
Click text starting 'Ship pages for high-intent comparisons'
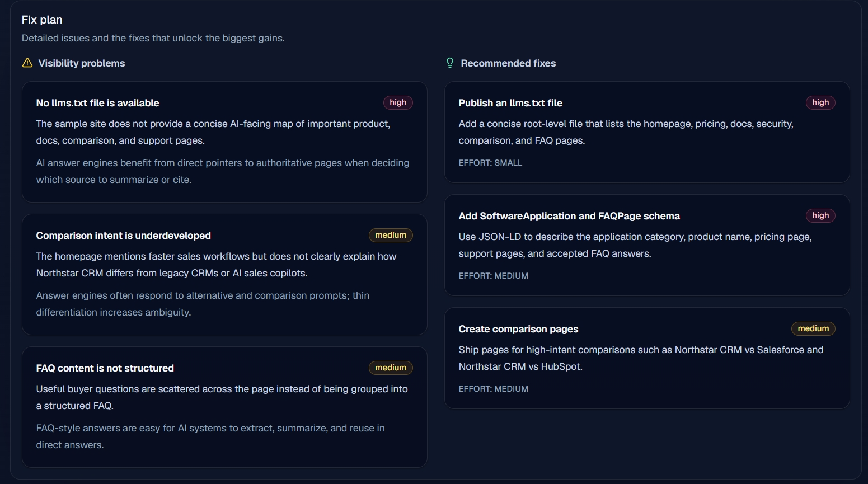click(x=641, y=358)
